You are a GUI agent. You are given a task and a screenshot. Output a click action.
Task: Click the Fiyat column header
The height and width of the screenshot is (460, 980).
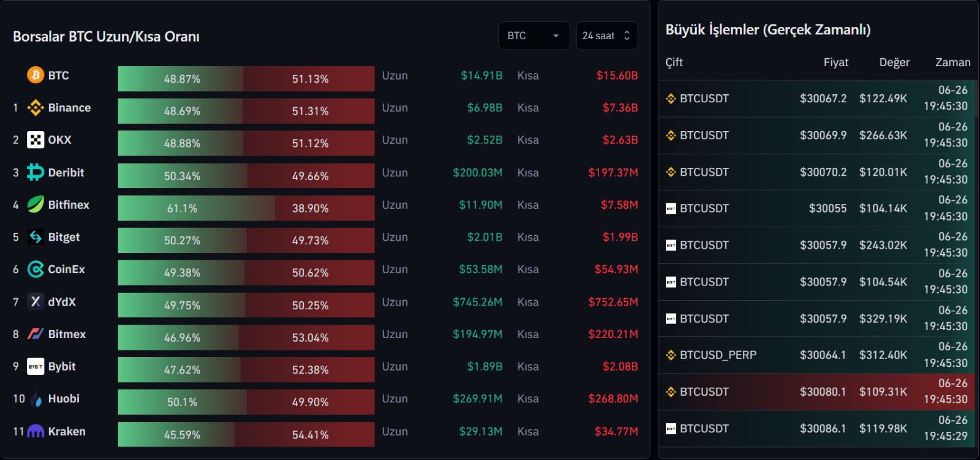[x=836, y=62]
